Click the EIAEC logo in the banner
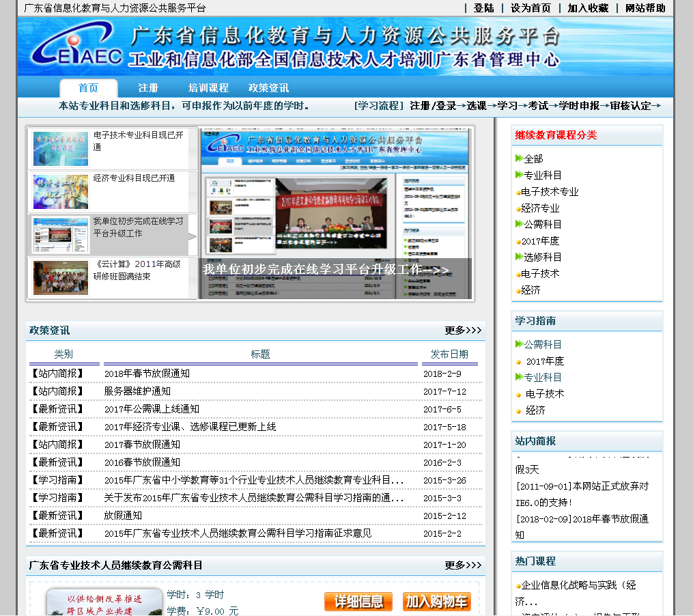Viewport: 693px width, 616px height. (76, 46)
